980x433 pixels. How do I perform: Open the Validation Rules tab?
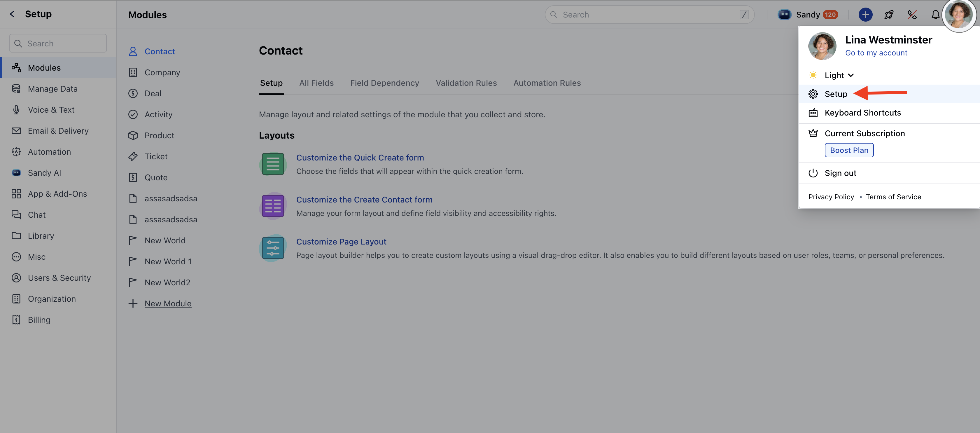(466, 83)
